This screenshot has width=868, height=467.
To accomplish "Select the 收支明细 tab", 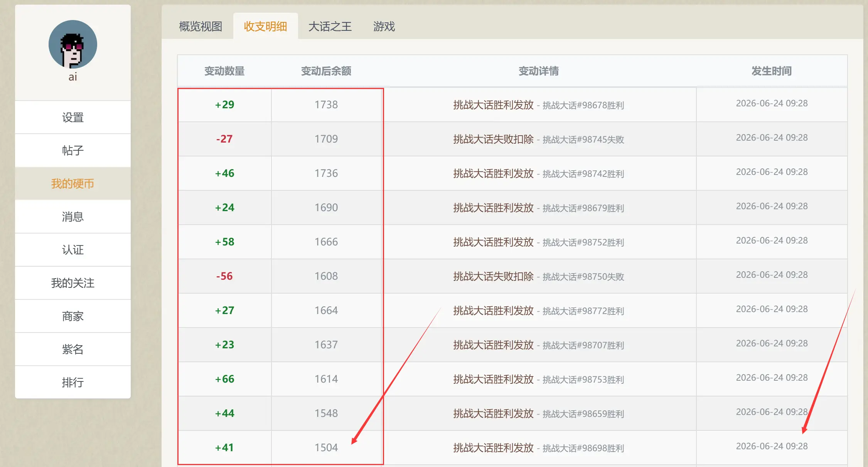I will tap(265, 26).
